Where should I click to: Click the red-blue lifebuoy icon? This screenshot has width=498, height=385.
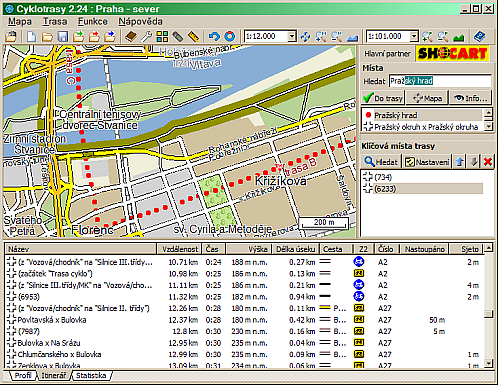(x=230, y=36)
